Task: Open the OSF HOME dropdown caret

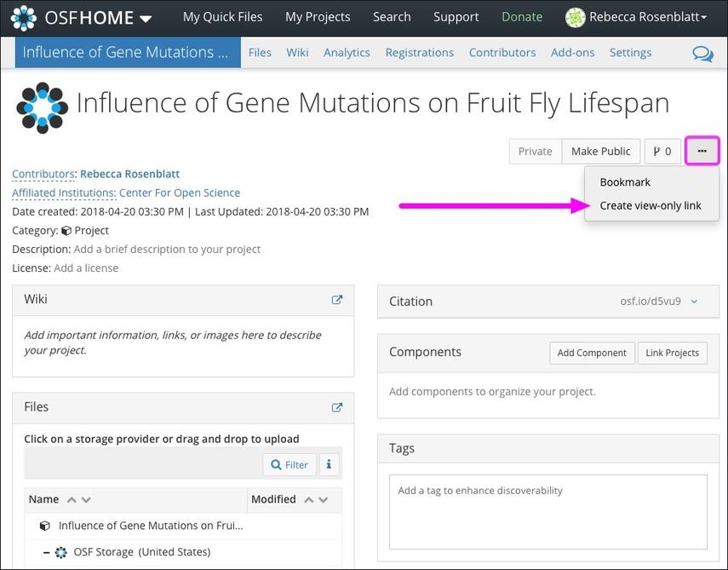Action: pyautogui.click(x=146, y=19)
